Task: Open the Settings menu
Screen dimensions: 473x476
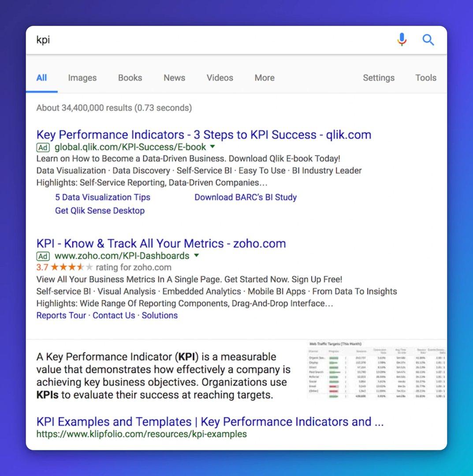Action: pyautogui.click(x=379, y=78)
